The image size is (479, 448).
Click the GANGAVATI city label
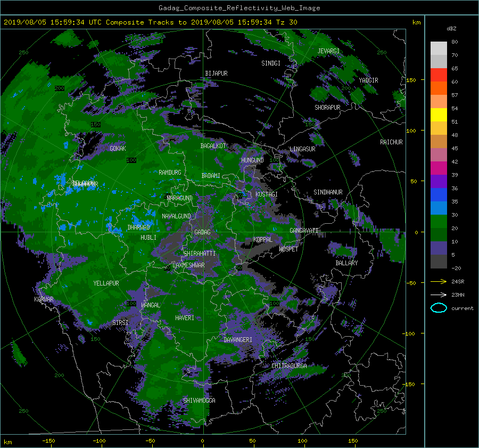point(304,231)
